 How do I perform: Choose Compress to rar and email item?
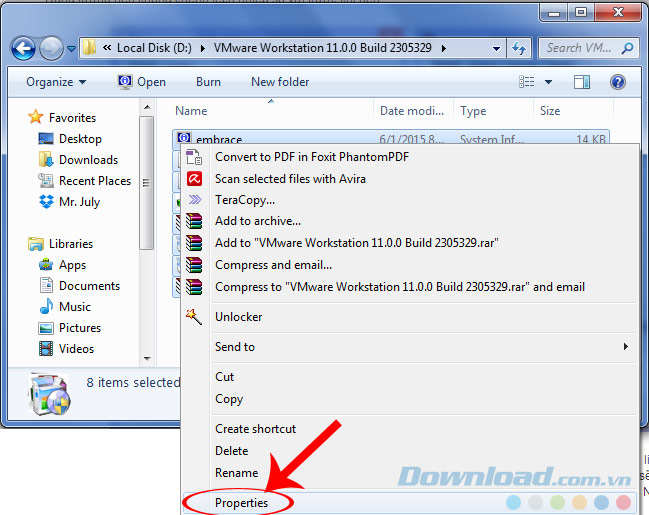pos(410,287)
